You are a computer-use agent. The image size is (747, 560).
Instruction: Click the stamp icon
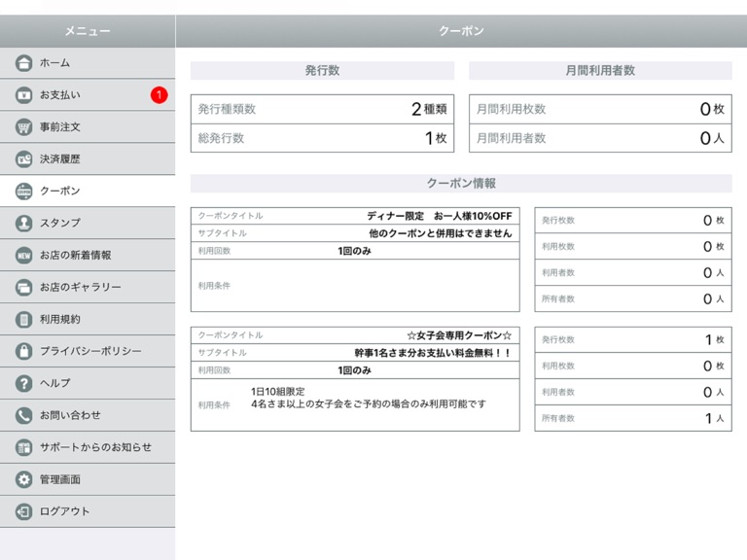pos(23,223)
